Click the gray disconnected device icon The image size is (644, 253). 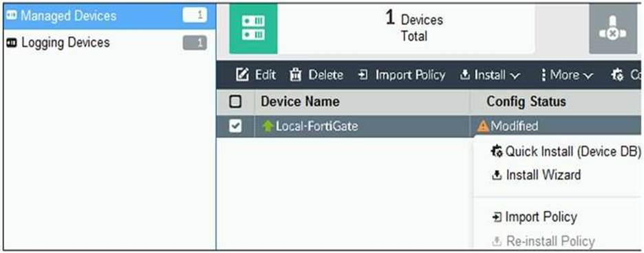[x=613, y=28]
